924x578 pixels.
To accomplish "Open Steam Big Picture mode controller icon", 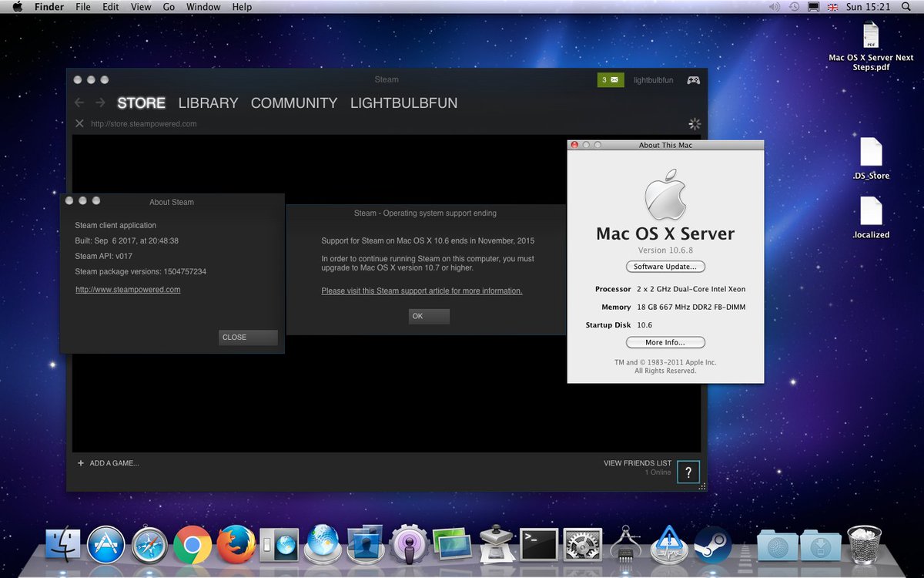I will [x=693, y=79].
